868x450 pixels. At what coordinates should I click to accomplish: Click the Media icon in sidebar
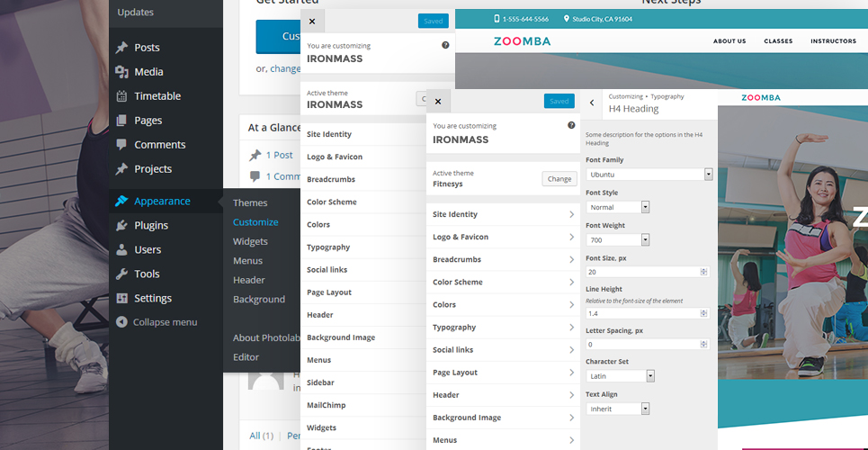pyautogui.click(x=121, y=72)
